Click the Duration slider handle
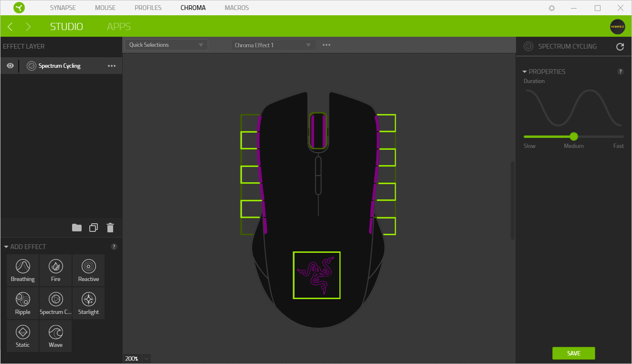The height and width of the screenshot is (364, 632). click(574, 136)
